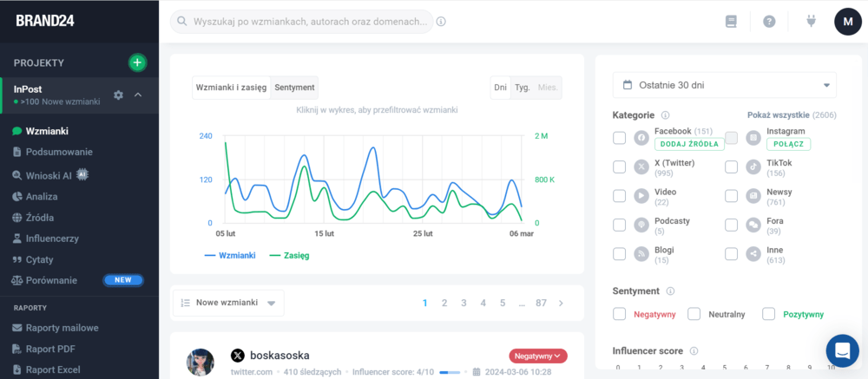Screen dimensions: 868x379
Task: Click the Fora category icon
Action: pos(753,225)
